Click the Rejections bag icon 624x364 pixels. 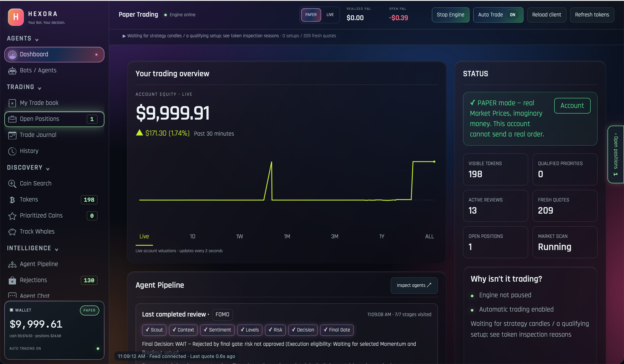click(x=12, y=280)
